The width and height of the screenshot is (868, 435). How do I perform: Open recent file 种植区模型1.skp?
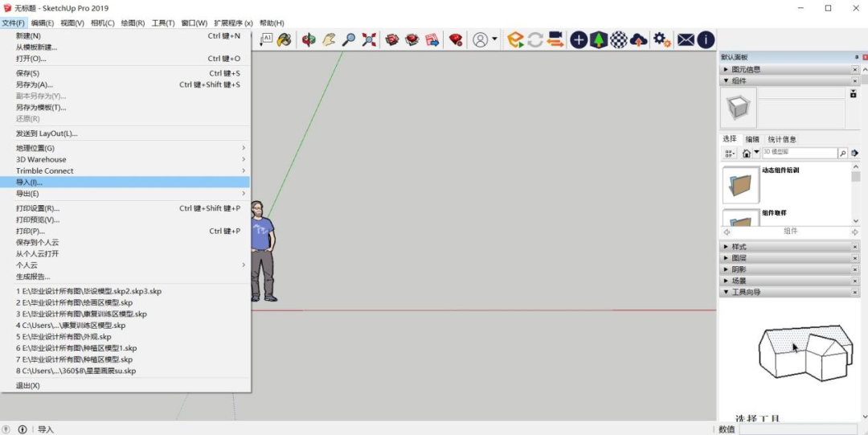click(125, 348)
